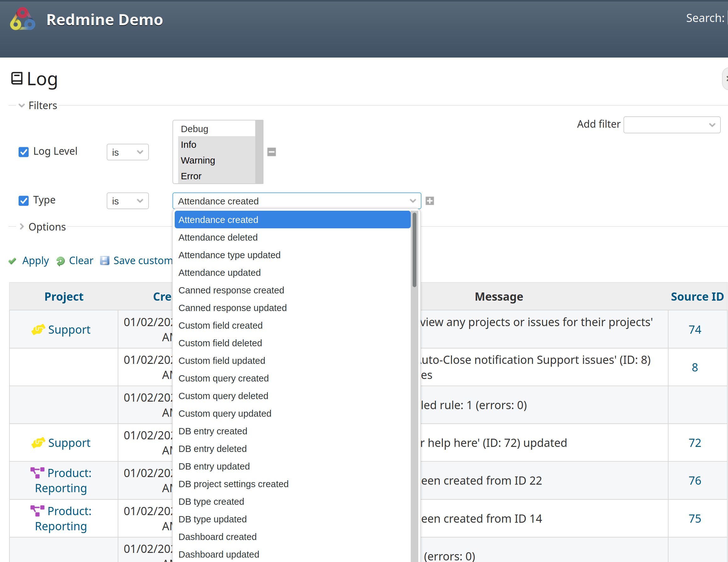Toggle the Log Level filter checkbox
Screen dimensions: 728x562
pyautogui.click(x=23, y=152)
